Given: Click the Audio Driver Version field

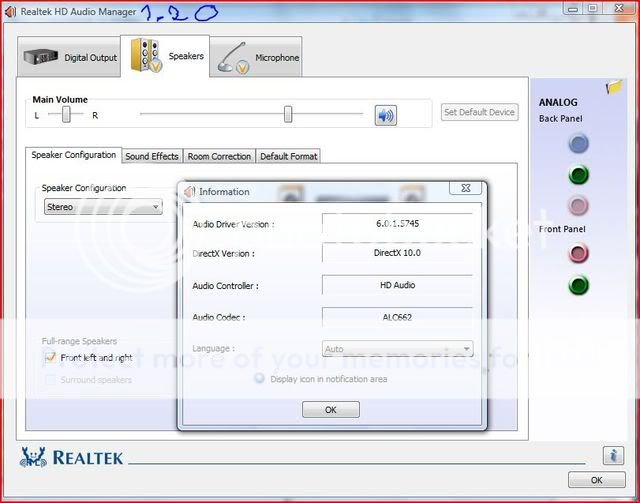Looking at the screenshot, I should point(398,223).
